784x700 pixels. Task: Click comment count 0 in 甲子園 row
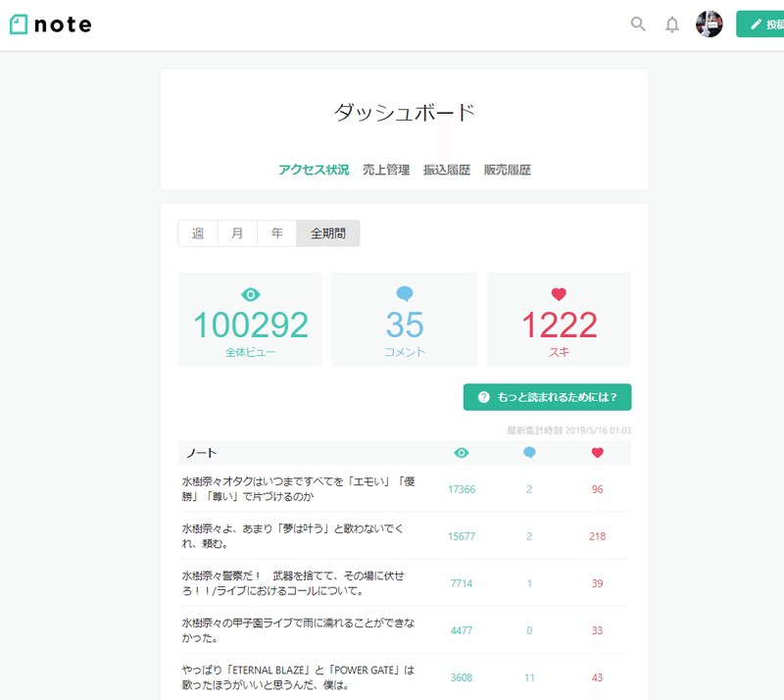click(x=529, y=630)
